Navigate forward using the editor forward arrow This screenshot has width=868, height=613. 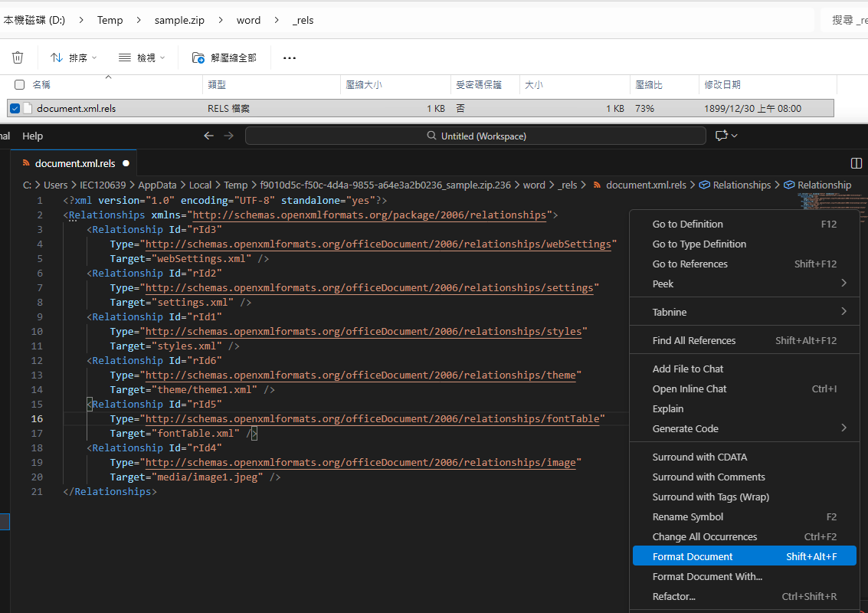pyautogui.click(x=228, y=135)
